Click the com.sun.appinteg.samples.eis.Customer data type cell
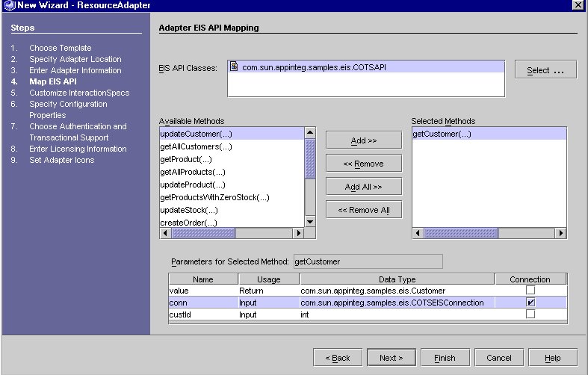Viewport: 588px width, 375px height. click(397, 291)
